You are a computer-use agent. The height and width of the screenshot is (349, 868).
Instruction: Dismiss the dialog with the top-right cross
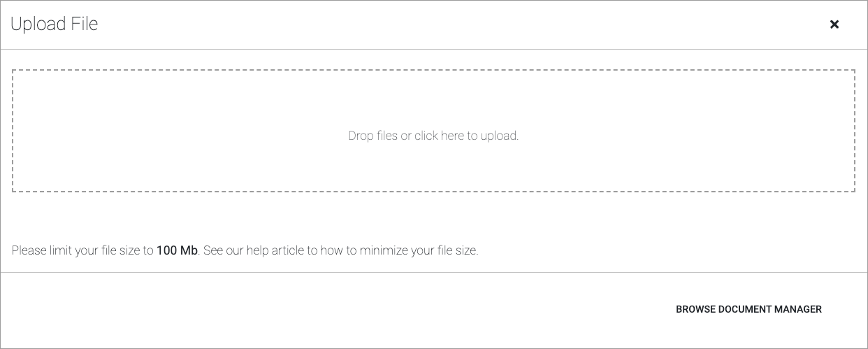click(x=834, y=24)
